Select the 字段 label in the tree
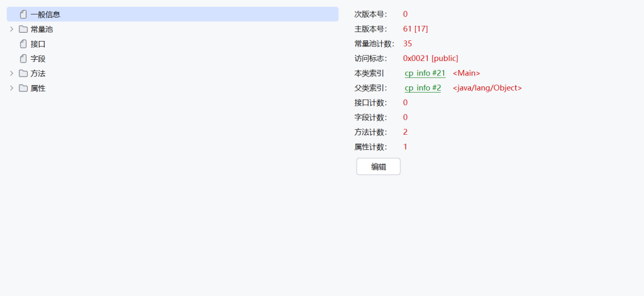This screenshot has height=296, width=644. [x=38, y=59]
